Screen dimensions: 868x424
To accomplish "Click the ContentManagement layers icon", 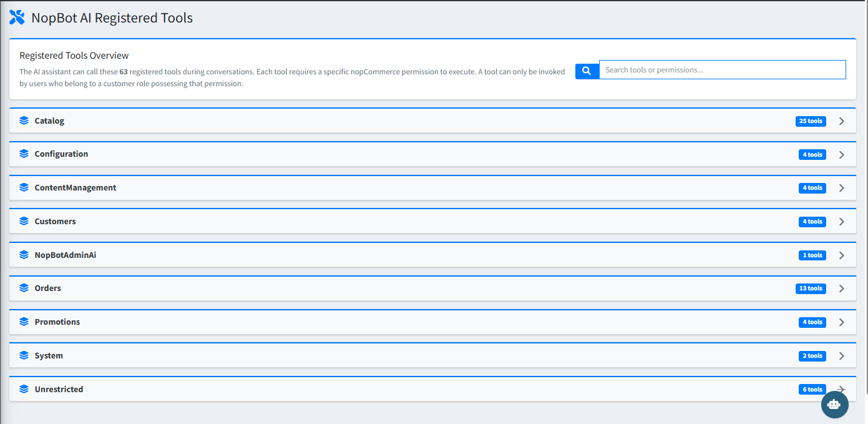I will click(24, 187).
